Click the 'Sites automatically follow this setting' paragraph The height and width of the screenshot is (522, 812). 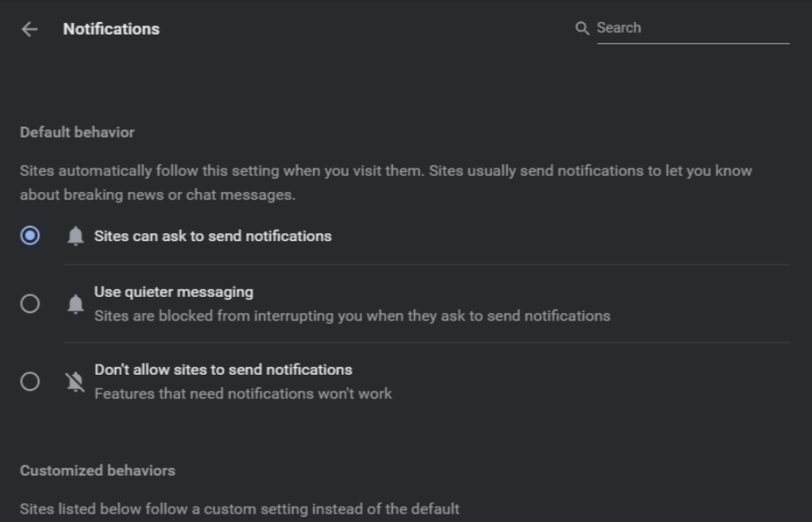pyautogui.click(x=385, y=182)
